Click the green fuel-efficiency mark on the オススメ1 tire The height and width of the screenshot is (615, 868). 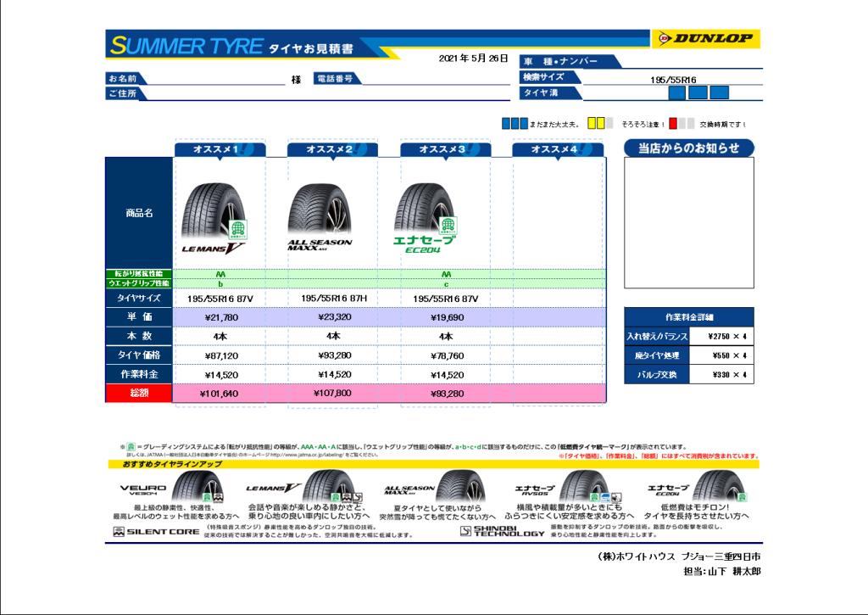coord(237,228)
